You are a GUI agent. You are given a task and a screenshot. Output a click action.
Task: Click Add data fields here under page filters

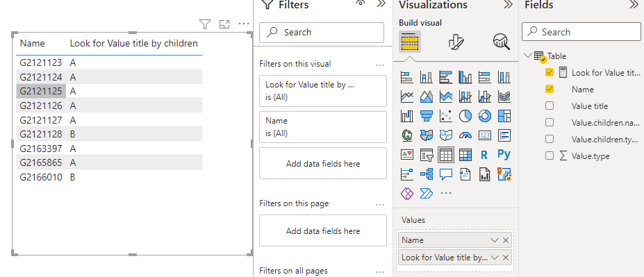(x=323, y=231)
